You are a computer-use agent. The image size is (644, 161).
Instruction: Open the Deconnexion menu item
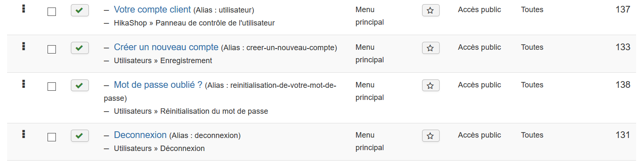pyautogui.click(x=140, y=135)
